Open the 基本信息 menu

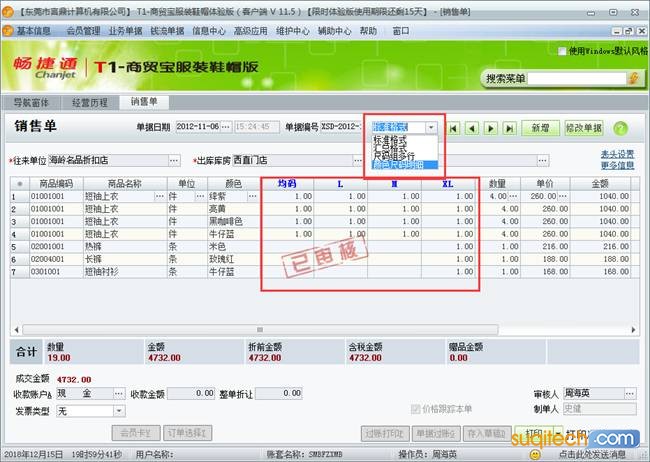point(33,31)
